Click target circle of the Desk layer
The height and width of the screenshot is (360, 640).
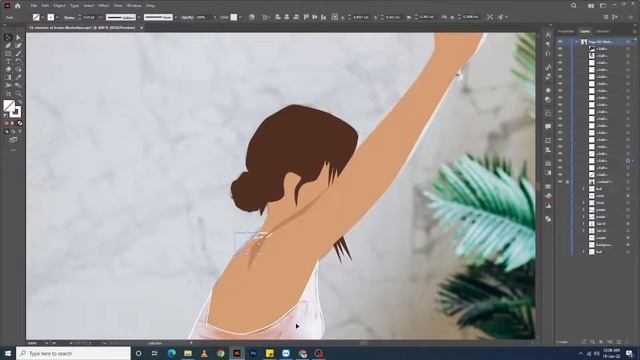628,203
